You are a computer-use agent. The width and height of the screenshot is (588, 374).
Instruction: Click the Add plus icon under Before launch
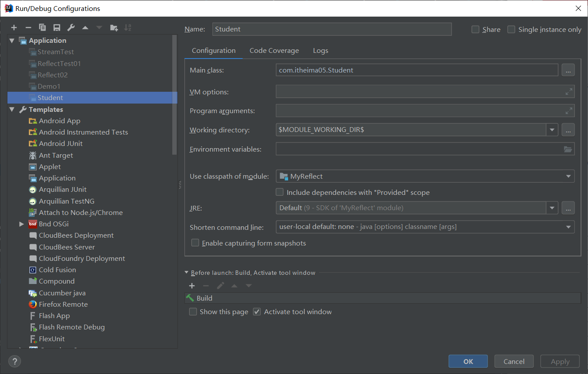(x=192, y=286)
